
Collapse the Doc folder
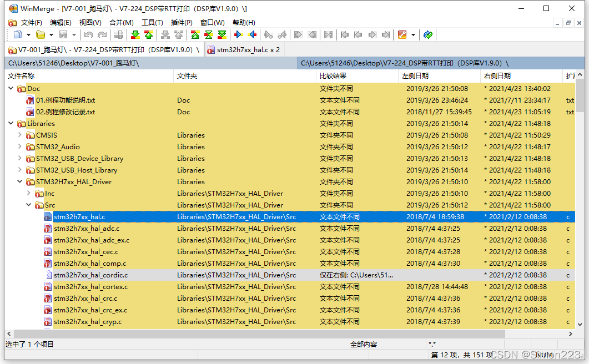click(11, 88)
